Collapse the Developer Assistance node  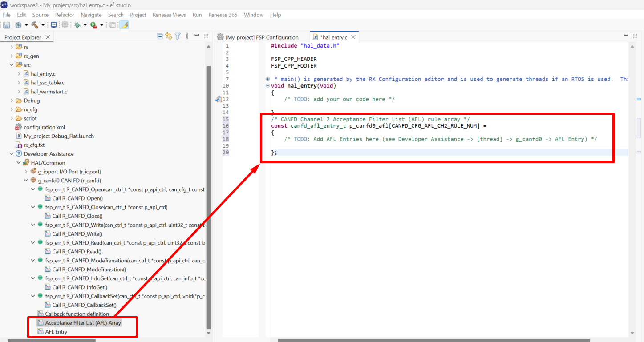[x=12, y=154]
